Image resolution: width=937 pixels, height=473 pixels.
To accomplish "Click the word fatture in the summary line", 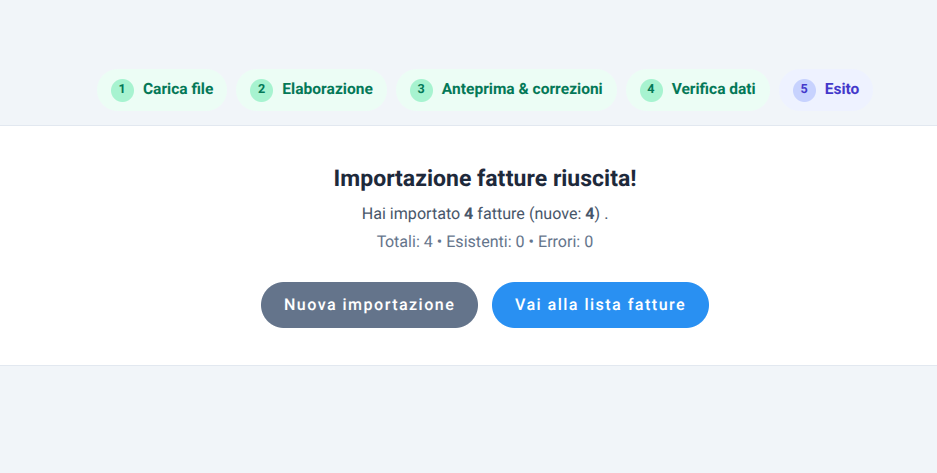I will pyautogui.click(x=501, y=214).
